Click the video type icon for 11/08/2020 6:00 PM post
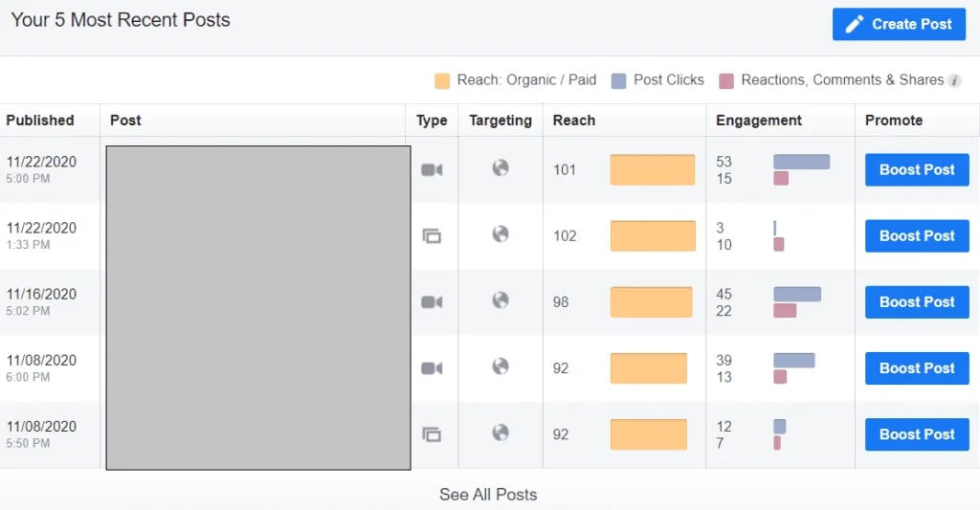Screen dimensions: 980x510 432,368
